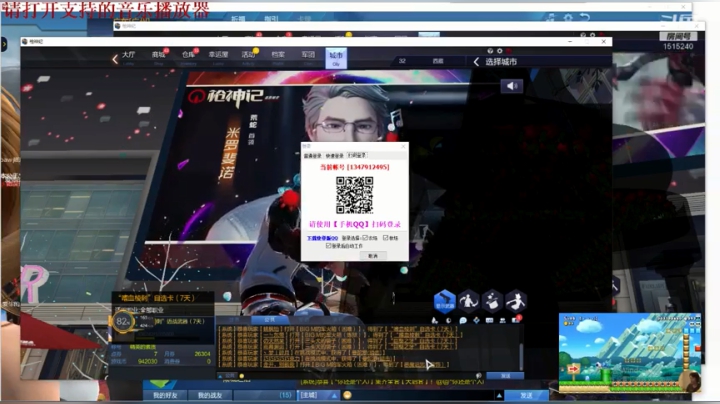Click the bottom 发送 send button
720x404 pixels.
tap(526, 395)
